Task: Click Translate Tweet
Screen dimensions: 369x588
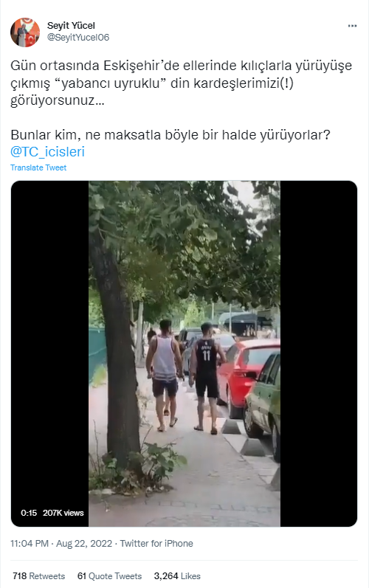Action: [x=38, y=167]
